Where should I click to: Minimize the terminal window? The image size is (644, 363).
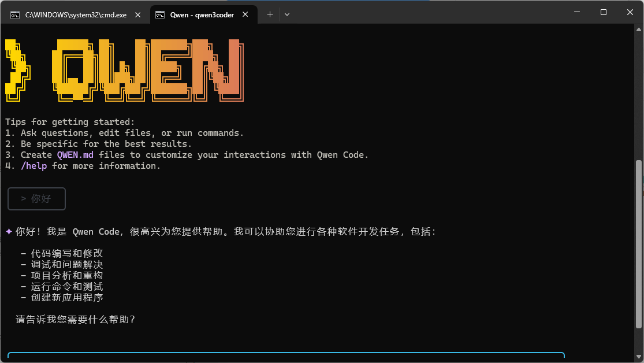[x=576, y=12]
